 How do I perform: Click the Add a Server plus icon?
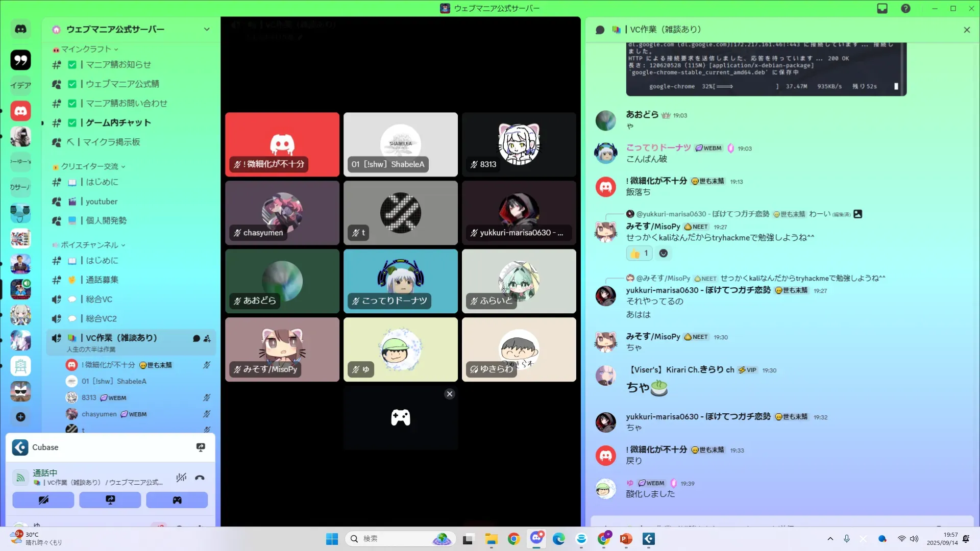[x=20, y=417]
